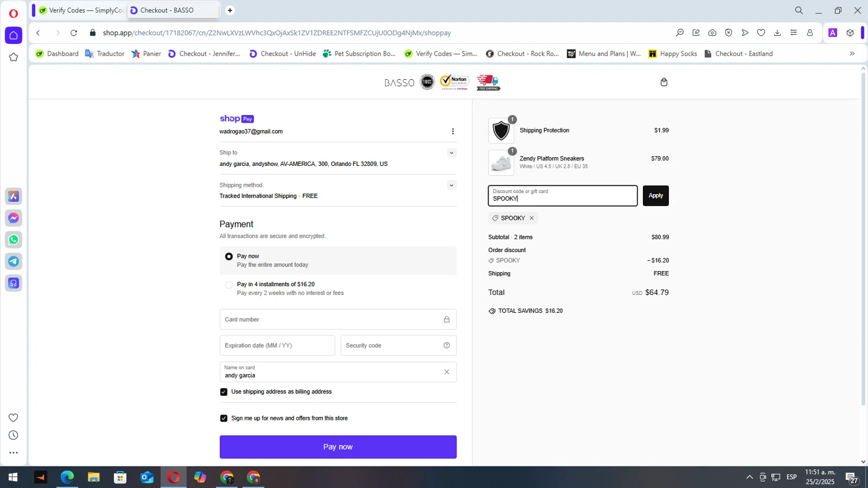The width and height of the screenshot is (868, 488).
Task: Click the search tabs magnifier icon
Action: [799, 10]
